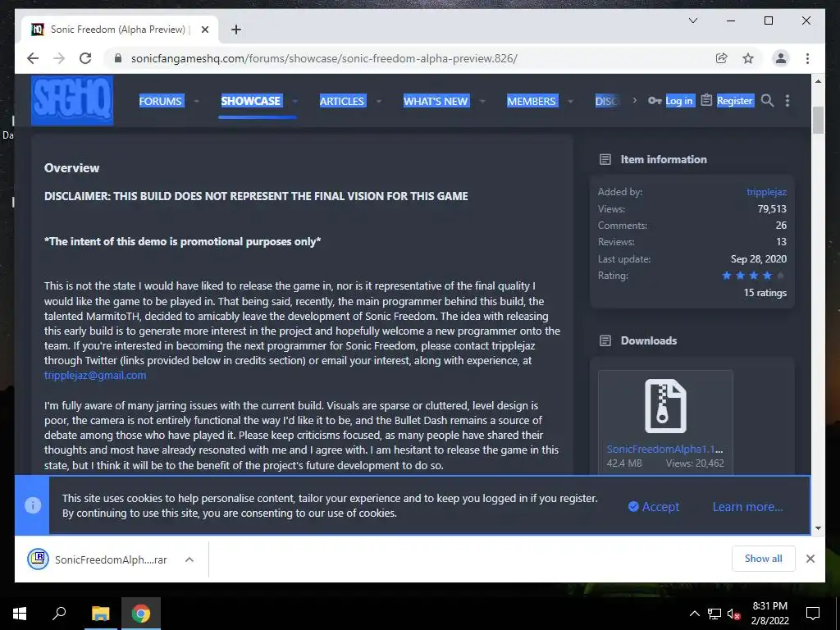The image size is (840, 630).
Task: Open File Explorer from the taskbar
Action: tap(100, 614)
